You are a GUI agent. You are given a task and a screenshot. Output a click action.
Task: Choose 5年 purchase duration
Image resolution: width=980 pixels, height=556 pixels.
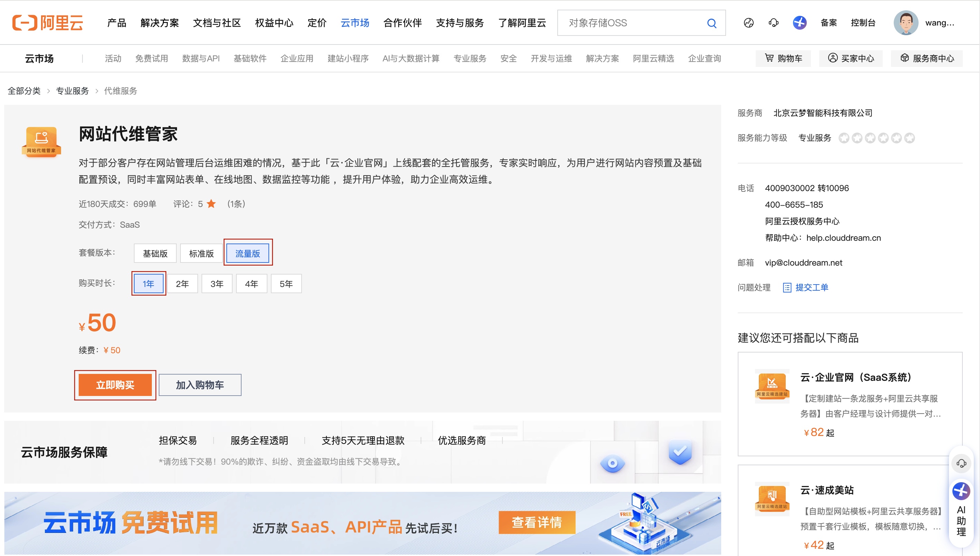pos(286,284)
